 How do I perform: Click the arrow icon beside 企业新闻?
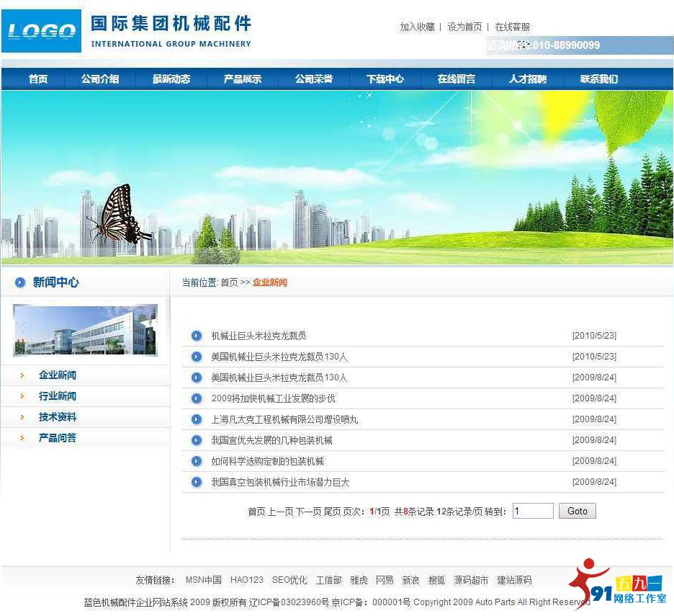point(22,375)
